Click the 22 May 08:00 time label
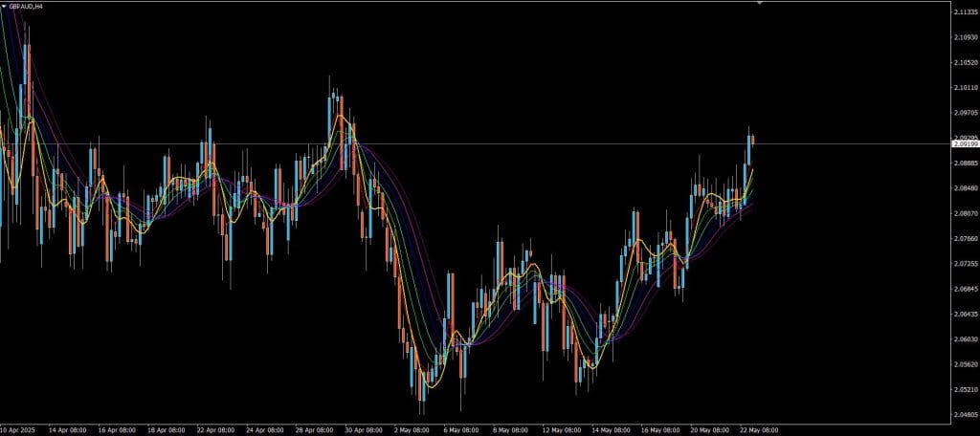Image resolution: width=980 pixels, height=436 pixels. pyautogui.click(x=759, y=430)
